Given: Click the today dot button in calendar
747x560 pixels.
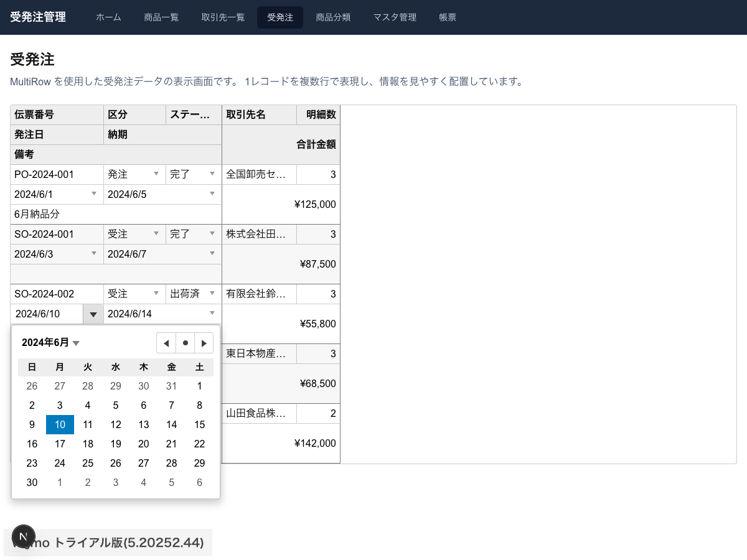Looking at the screenshot, I should 185,343.
